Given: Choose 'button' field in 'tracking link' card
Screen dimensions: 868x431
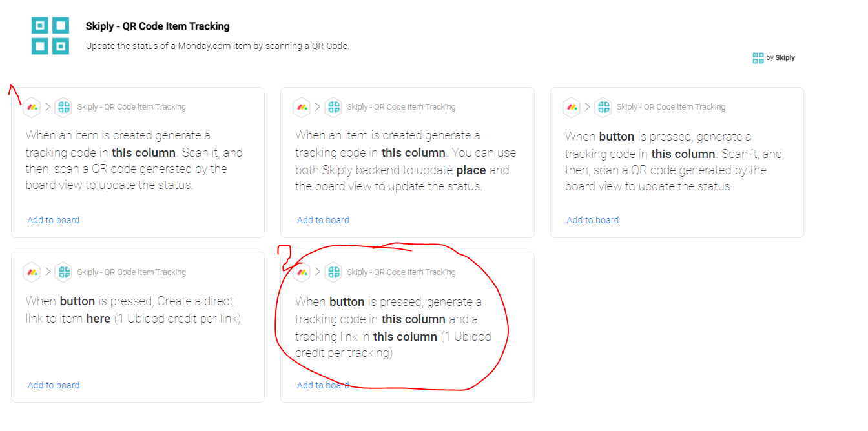Looking at the screenshot, I should (347, 302).
